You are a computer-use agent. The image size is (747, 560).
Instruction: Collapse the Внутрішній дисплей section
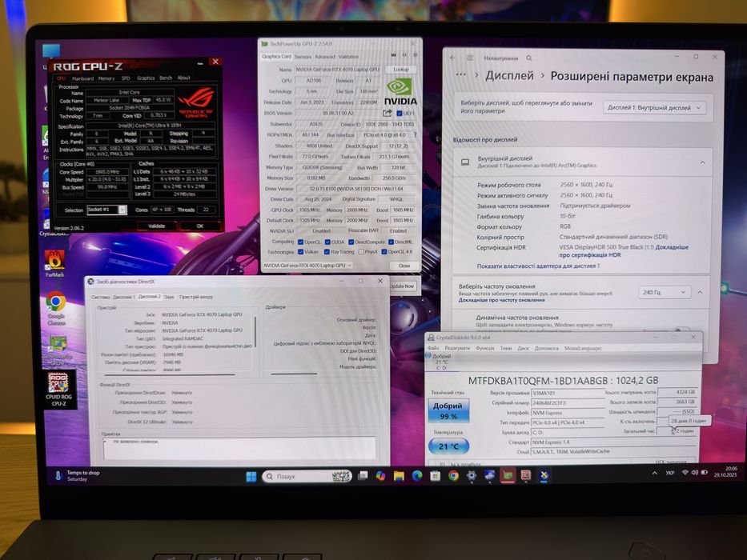click(702, 162)
